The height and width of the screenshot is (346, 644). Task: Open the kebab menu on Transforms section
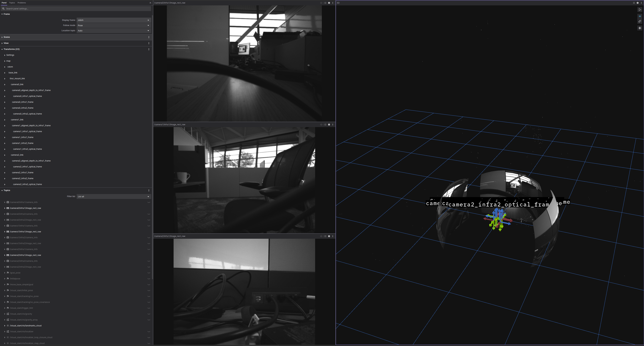(x=149, y=49)
